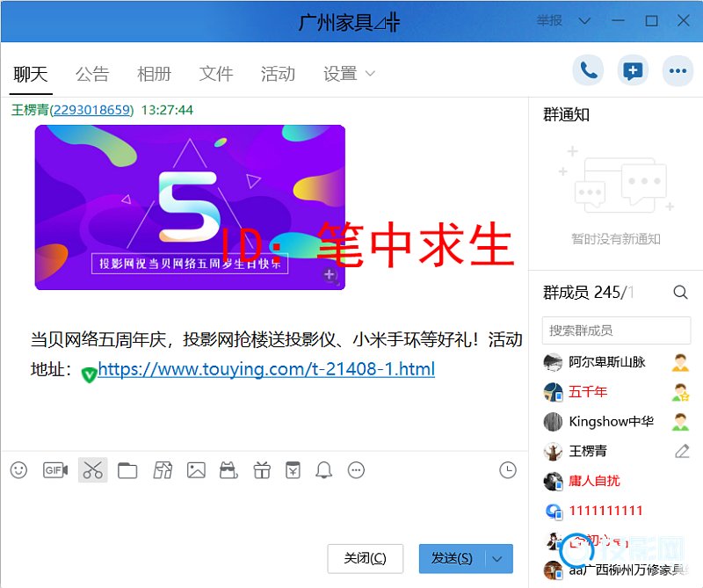Click into the message input area
The image size is (703, 588).
pyautogui.click(x=265, y=512)
